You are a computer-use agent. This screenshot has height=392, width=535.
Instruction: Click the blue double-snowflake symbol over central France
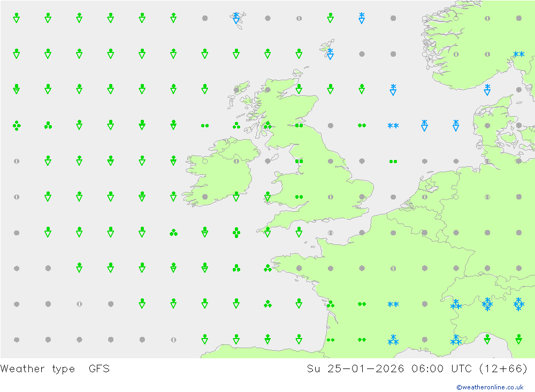tap(393, 304)
